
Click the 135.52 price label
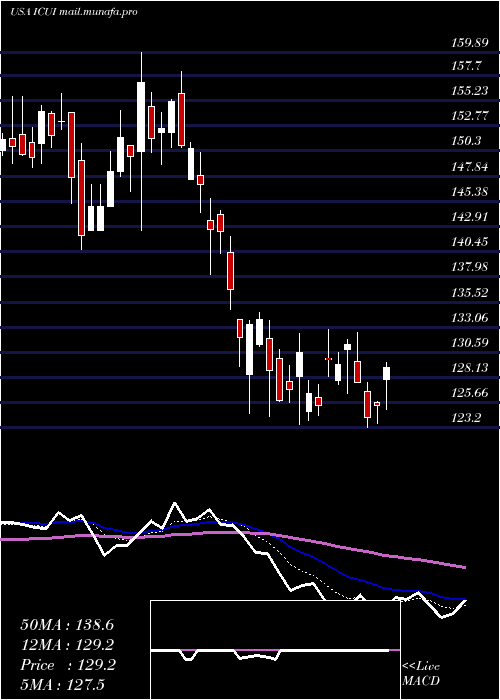coord(471,293)
